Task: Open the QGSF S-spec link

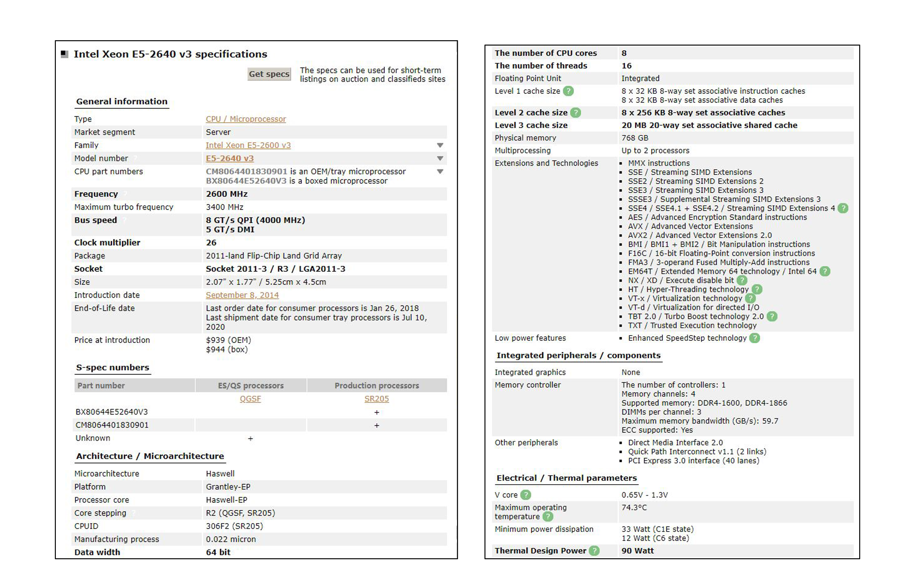Action: tap(250, 399)
